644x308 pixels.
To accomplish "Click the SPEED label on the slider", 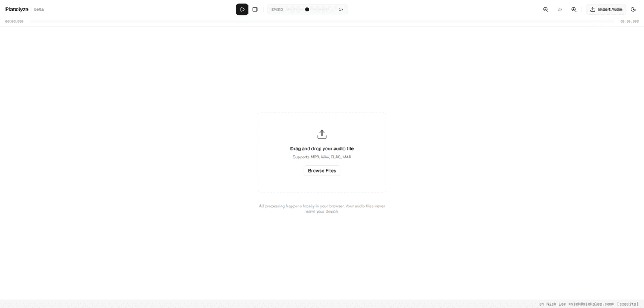I will (277, 10).
